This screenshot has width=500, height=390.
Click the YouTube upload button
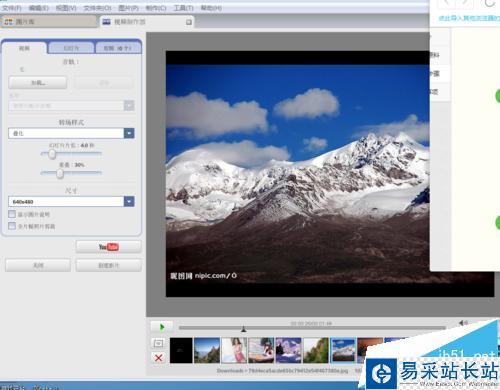(x=109, y=247)
